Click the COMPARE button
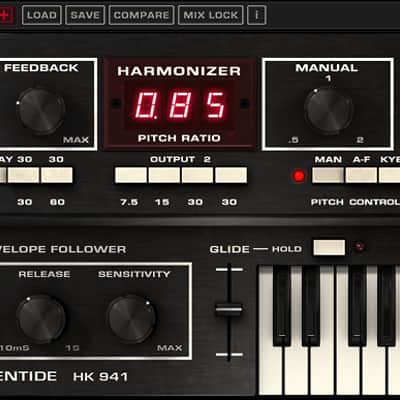Image resolution: width=400 pixels, height=400 pixels. [141, 15]
